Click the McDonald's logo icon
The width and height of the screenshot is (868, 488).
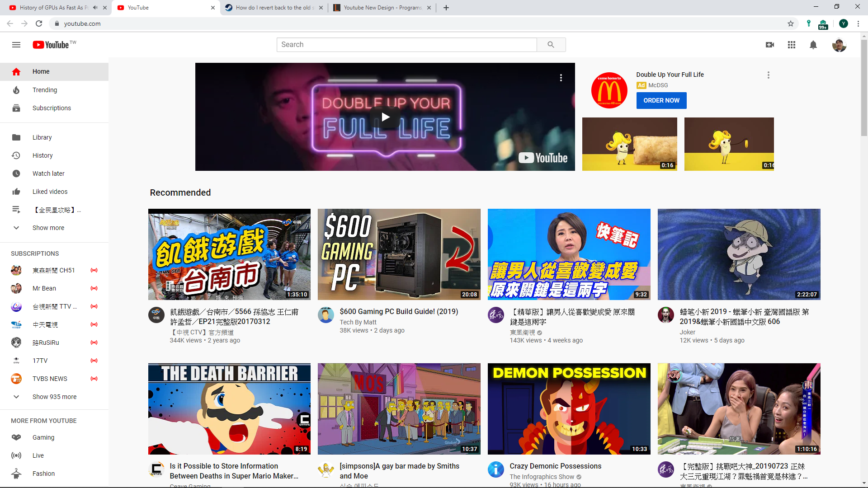pyautogui.click(x=609, y=90)
